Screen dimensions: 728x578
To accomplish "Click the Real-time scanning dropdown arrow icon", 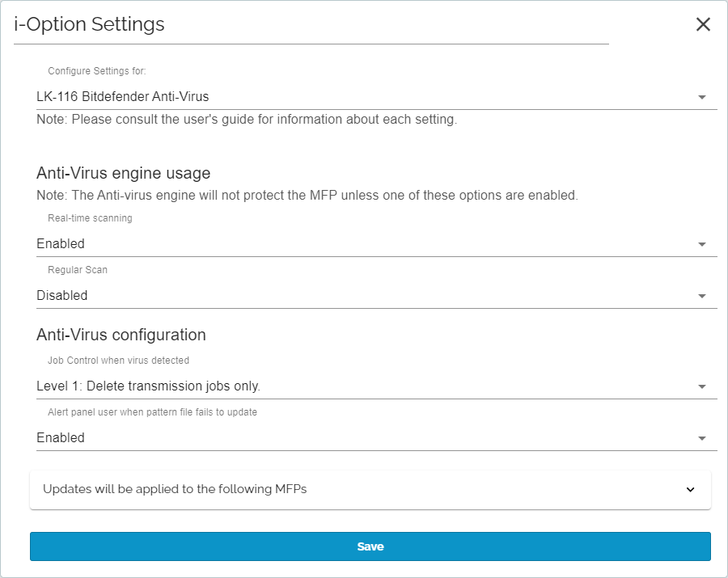I will click(x=702, y=244).
